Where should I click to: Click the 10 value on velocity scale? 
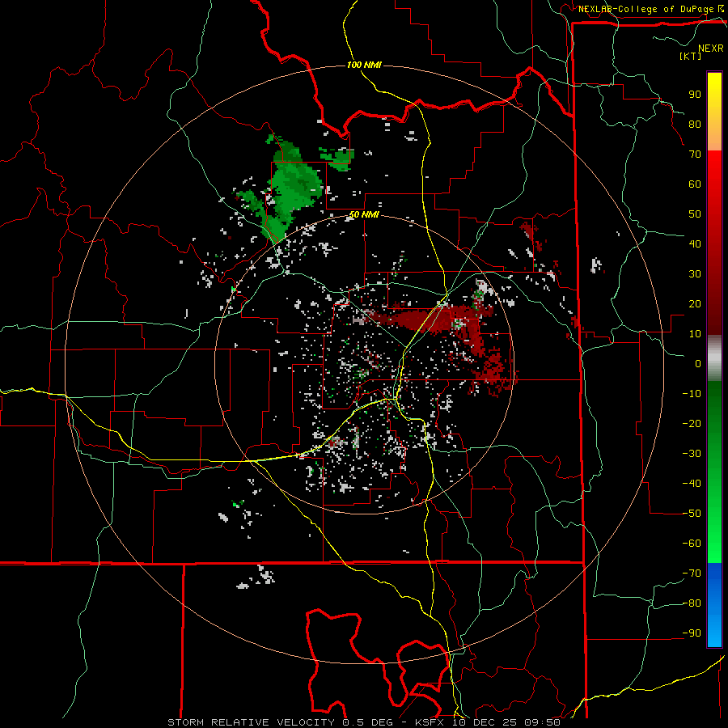tap(695, 334)
